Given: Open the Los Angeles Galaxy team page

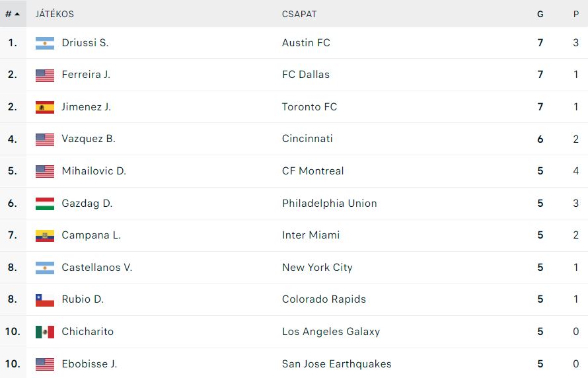Looking at the screenshot, I should coord(331,332).
